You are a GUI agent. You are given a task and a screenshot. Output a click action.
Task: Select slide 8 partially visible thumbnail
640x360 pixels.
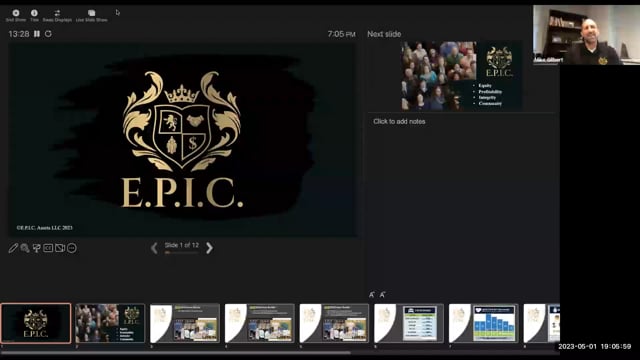point(542,323)
